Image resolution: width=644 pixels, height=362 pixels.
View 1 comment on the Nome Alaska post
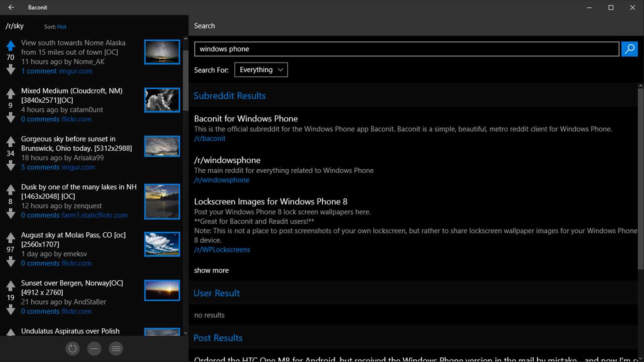39,71
